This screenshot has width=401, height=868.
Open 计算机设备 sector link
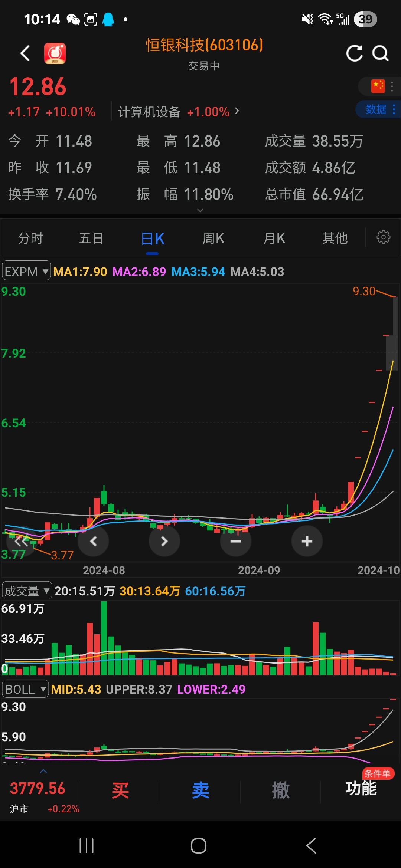(x=179, y=112)
